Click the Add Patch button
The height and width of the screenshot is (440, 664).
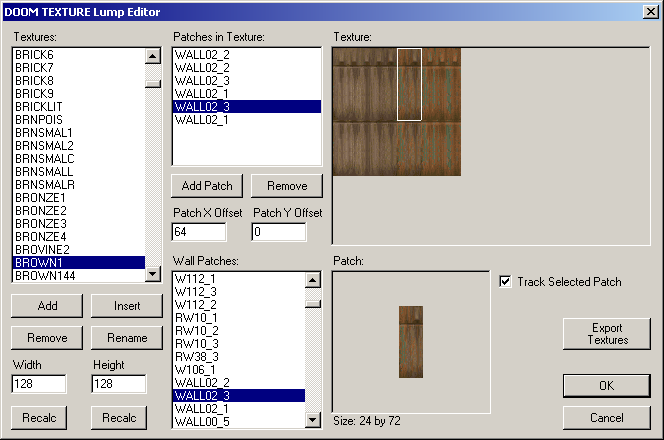click(x=207, y=186)
